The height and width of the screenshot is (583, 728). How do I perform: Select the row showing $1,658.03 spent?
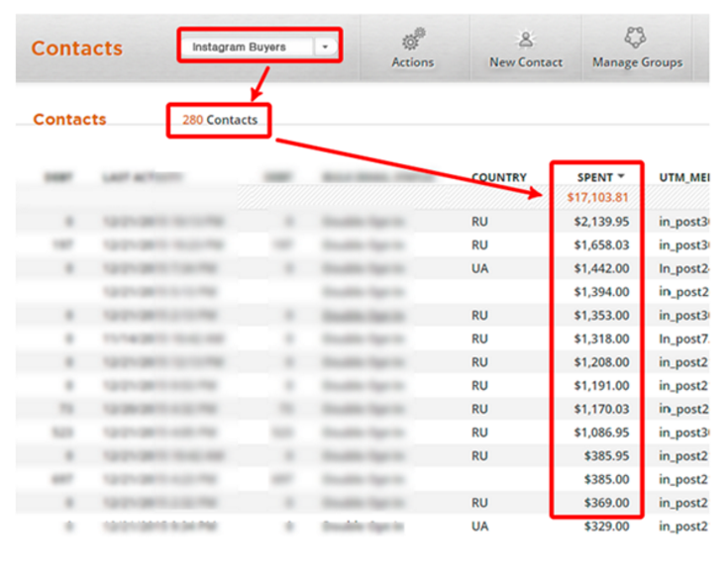599,244
